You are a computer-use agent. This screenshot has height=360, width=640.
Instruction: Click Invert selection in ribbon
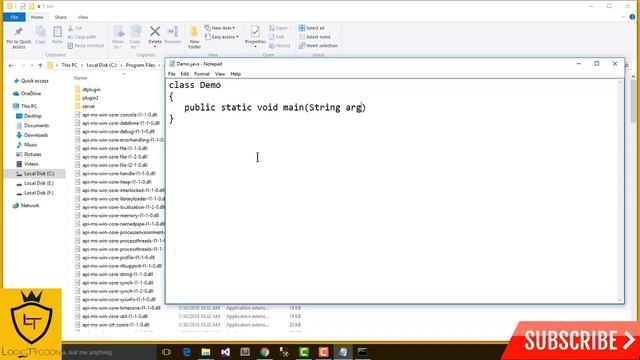coord(318,46)
